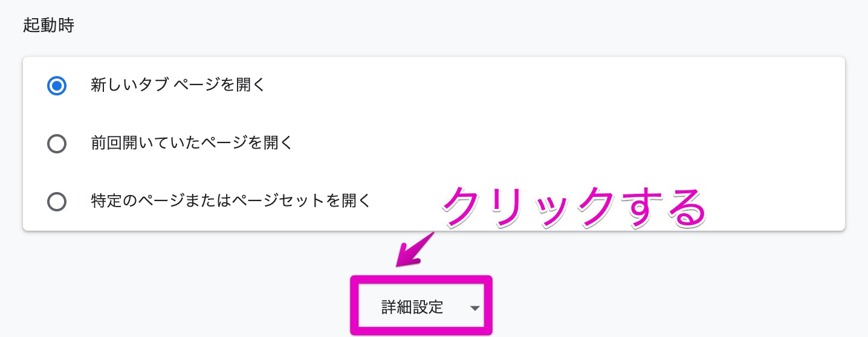
Task: Select the 特定のページまたはページセットを開く radio button
Action: pyautogui.click(x=57, y=202)
